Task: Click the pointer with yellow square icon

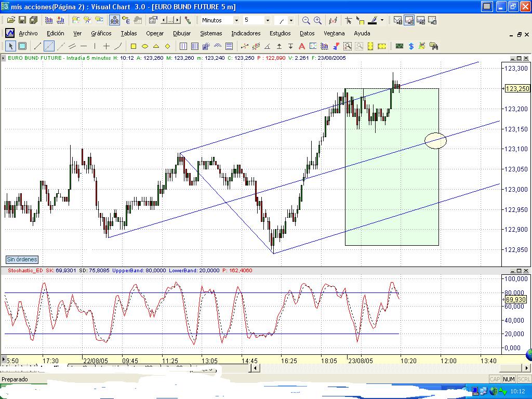Action: pyautogui.click(x=360, y=20)
